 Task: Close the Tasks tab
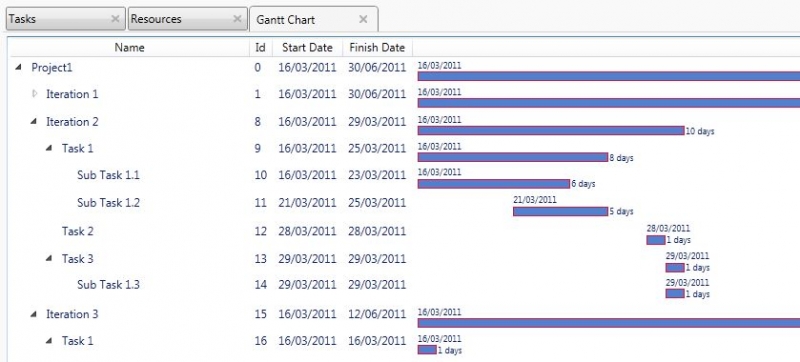coord(115,19)
